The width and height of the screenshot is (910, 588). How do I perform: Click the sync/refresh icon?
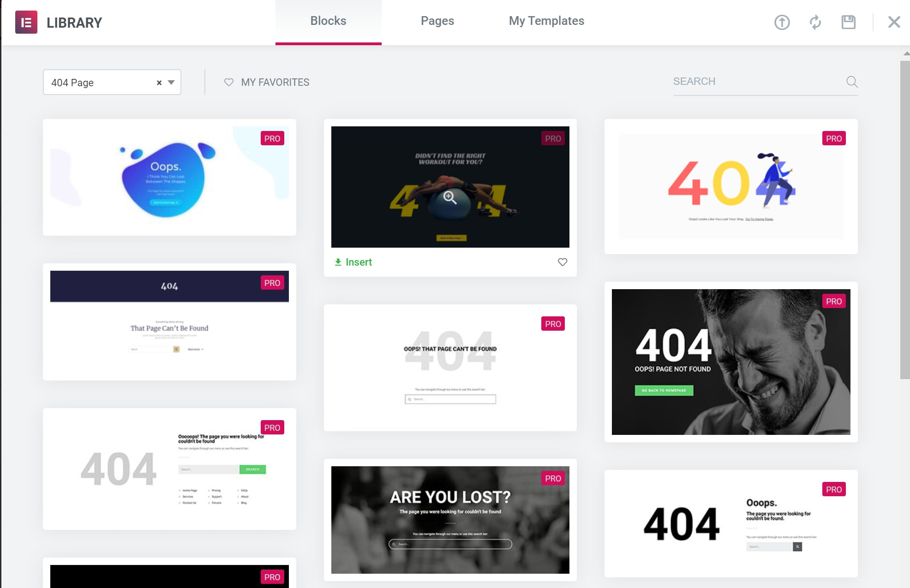coord(815,21)
